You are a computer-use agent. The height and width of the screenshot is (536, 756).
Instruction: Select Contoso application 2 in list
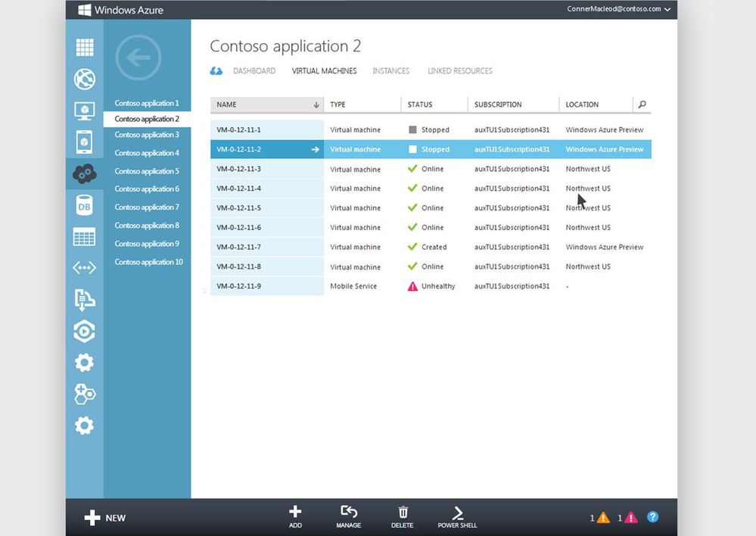[147, 119]
